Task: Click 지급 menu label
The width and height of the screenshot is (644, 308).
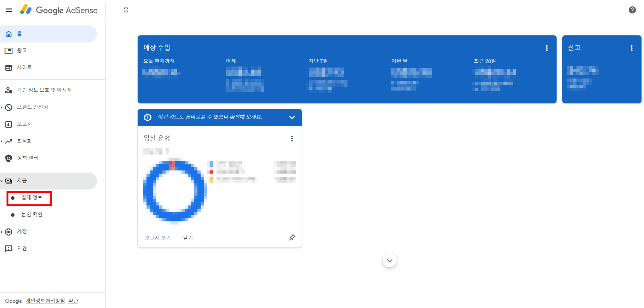Action: click(x=22, y=181)
